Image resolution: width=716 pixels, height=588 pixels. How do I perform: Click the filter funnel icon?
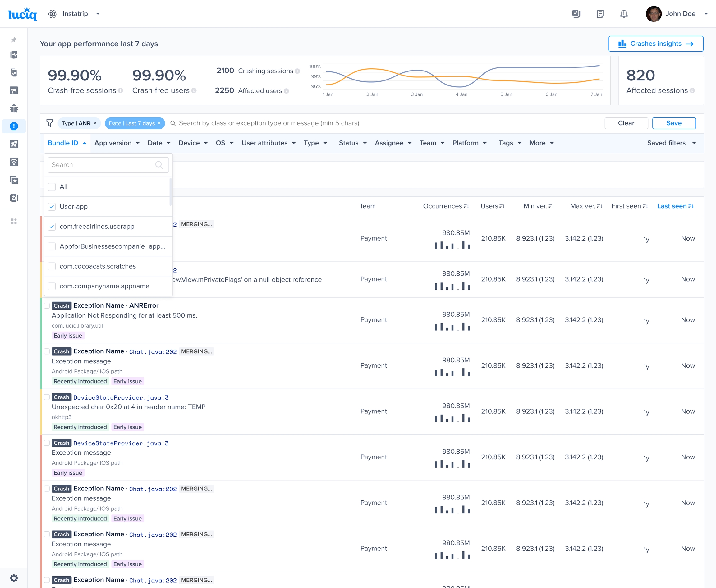tap(50, 123)
